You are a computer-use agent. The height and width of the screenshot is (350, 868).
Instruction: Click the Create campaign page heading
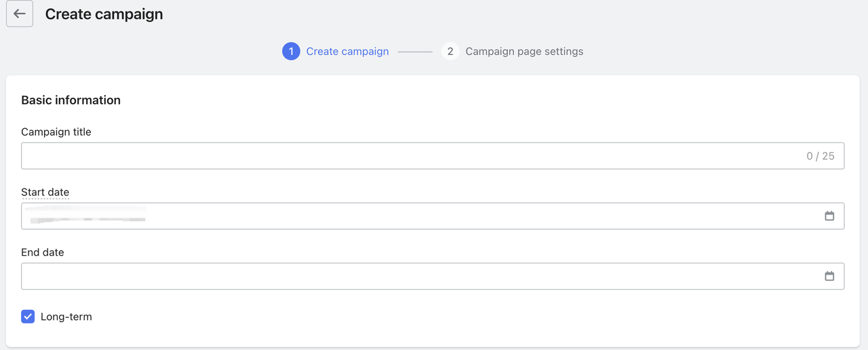[104, 14]
